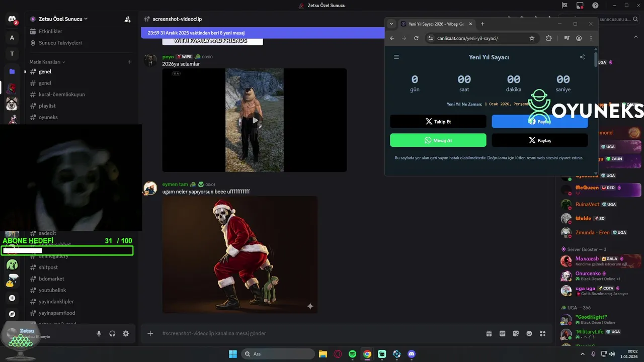644x362 pixels.
Task: Go back in Chrome
Action: tap(392, 38)
